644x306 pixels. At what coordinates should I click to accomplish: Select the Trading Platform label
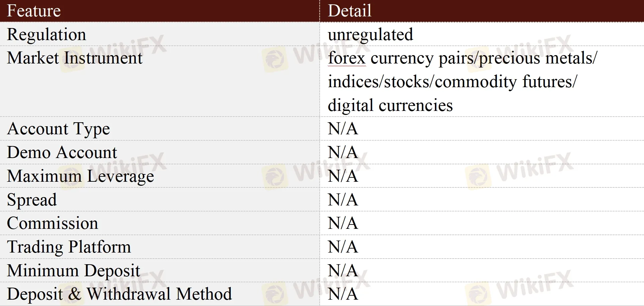[69, 247]
